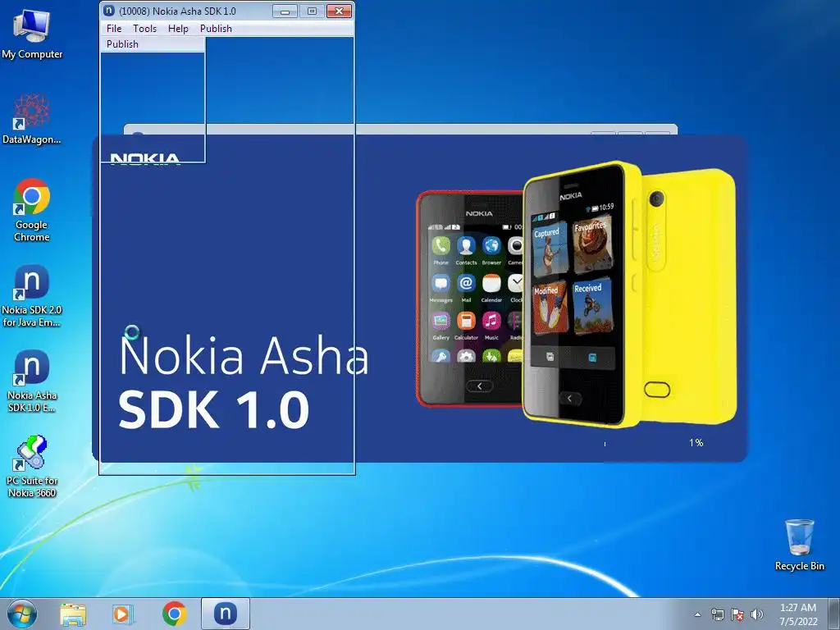
Task: Click the yellow Asha phone image
Action: (629, 294)
